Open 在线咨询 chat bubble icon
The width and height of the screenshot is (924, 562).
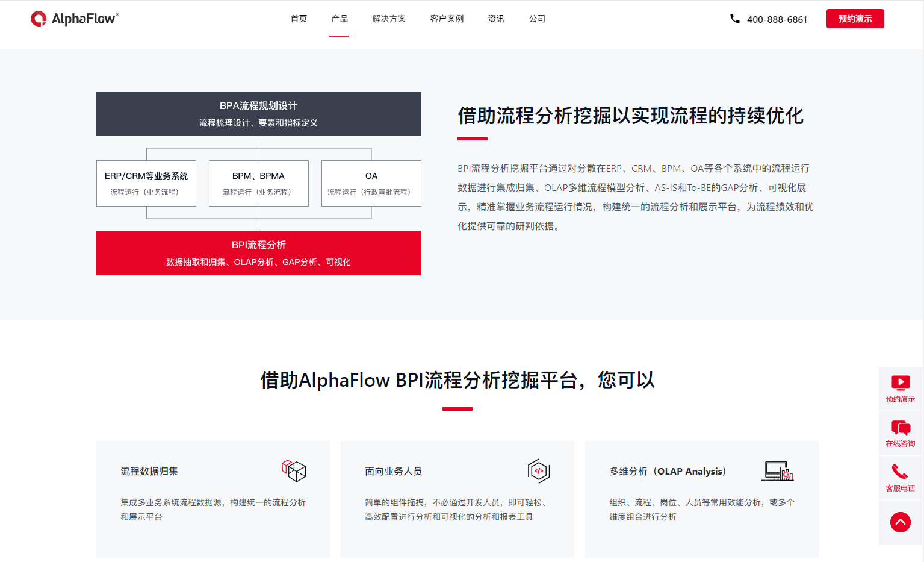tap(901, 428)
